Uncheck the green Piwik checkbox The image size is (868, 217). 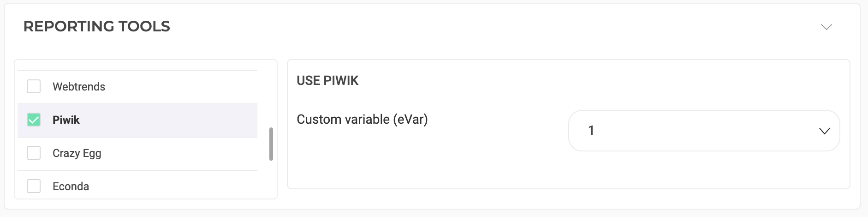click(x=34, y=120)
